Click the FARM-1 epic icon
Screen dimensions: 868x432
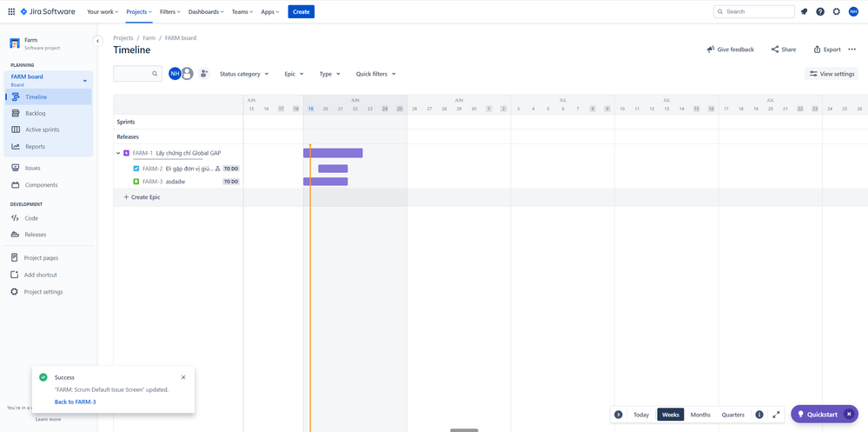point(126,153)
